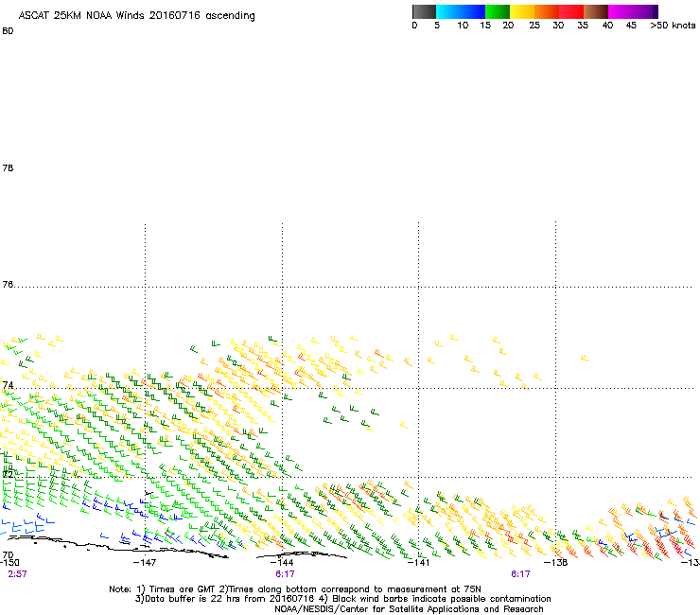The image size is (700, 615).
Task: Select the cyan-blue 5-15 knots color band
Action: tap(461, 11)
